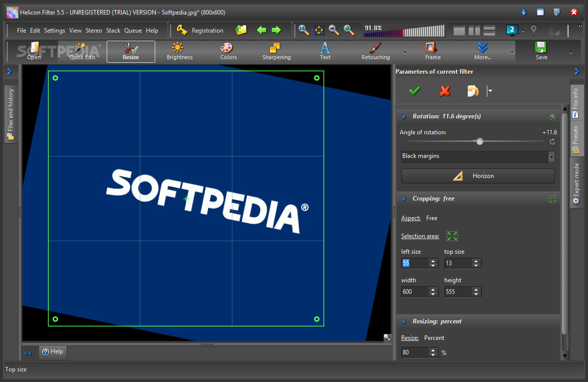The width and height of the screenshot is (588, 382).
Task: Toggle the rotation enable icon in Rotation header
Action: tap(552, 116)
